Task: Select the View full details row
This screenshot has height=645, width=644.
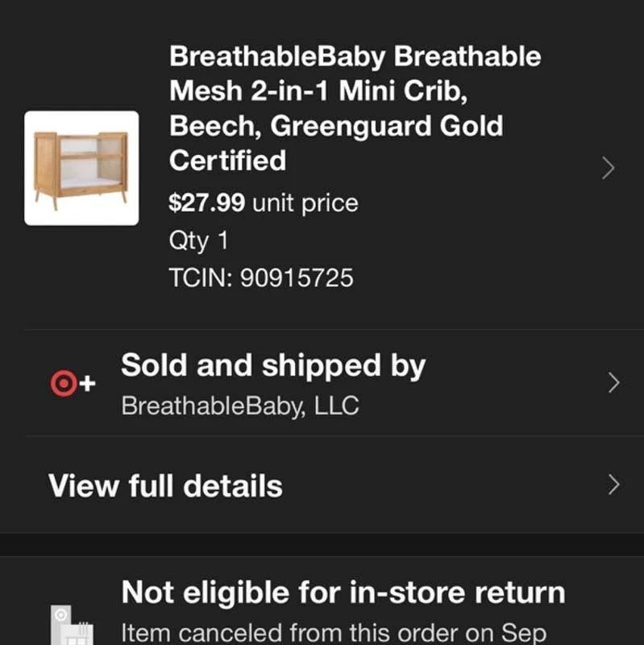Action: click(x=322, y=485)
